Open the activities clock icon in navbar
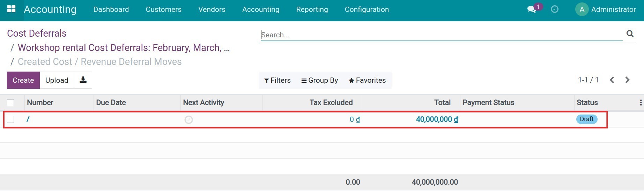Image resolution: width=644 pixels, height=191 pixels. pyautogui.click(x=554, y=9)
